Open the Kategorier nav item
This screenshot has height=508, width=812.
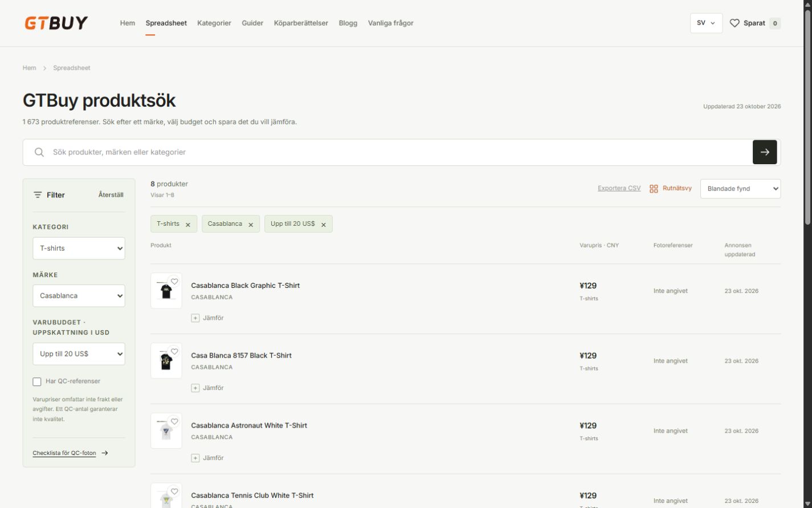[214, 23]
